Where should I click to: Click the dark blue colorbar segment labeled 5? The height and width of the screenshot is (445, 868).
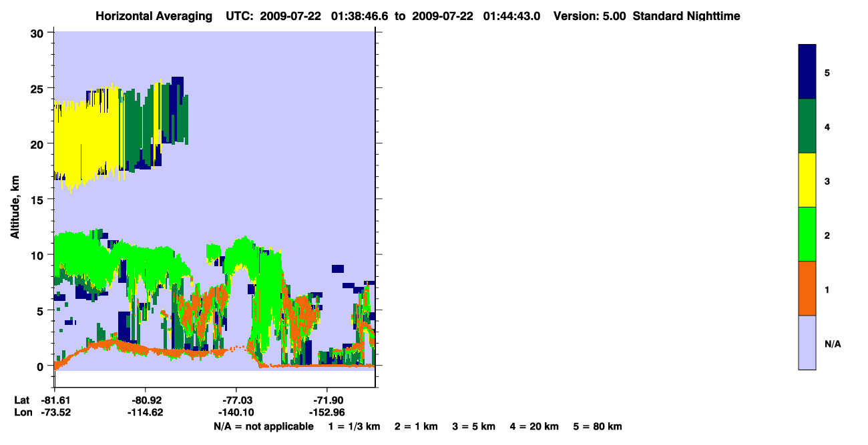(807, 71)
